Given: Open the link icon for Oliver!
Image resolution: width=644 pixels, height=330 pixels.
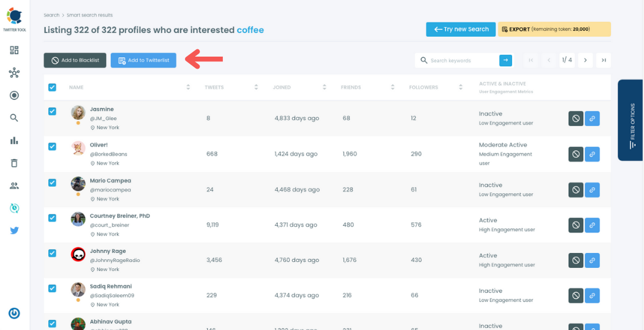Looking at the screenshot, I should [592, 154].
